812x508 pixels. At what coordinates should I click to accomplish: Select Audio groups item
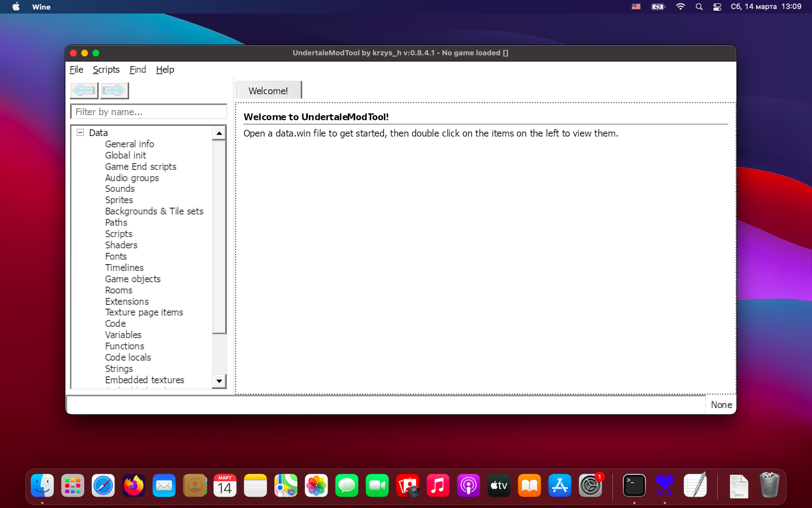coord(132,178)
